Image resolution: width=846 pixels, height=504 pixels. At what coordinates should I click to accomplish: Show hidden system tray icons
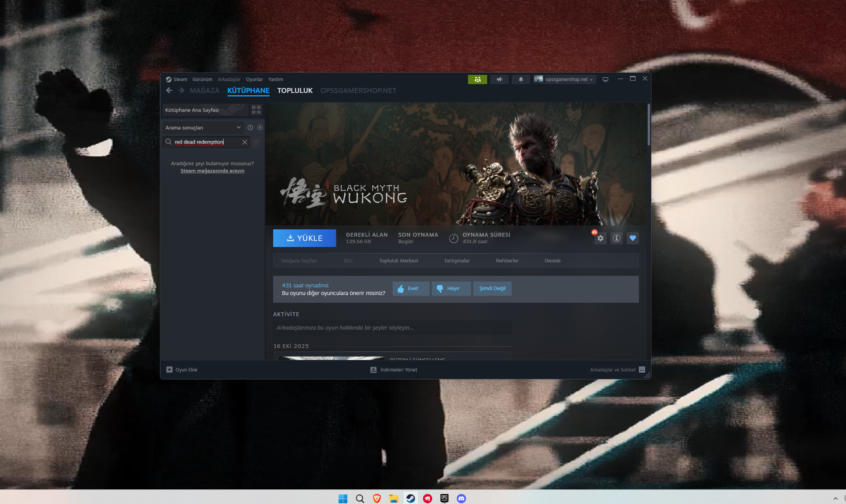point(835,498)
